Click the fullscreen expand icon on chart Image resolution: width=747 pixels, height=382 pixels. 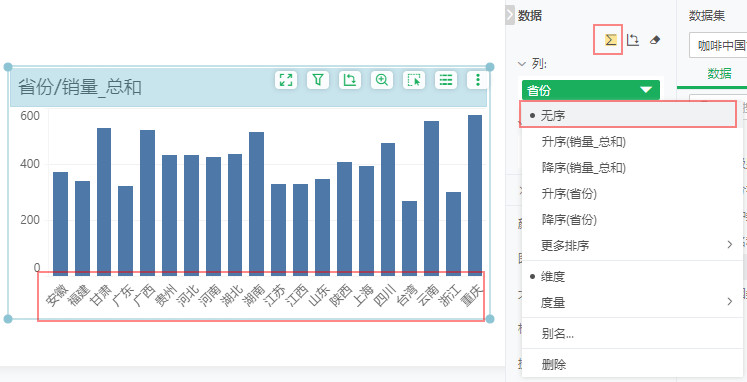(286, 80)
